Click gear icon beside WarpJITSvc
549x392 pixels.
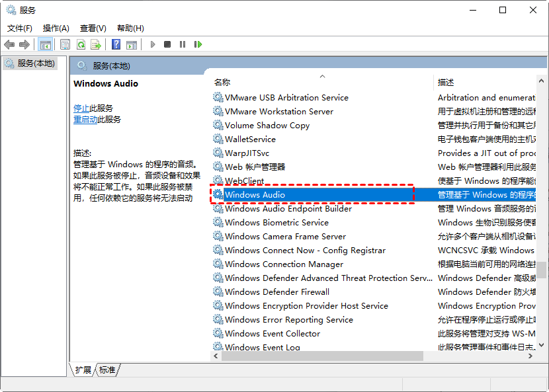tap(218, 153)
